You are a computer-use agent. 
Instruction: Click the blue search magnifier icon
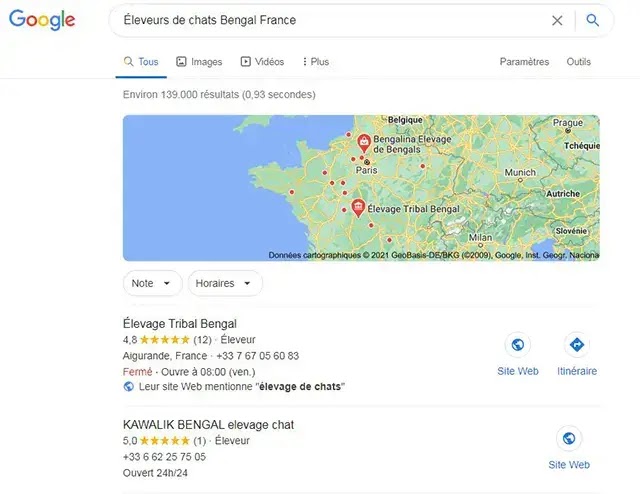[x=592, y=20]
